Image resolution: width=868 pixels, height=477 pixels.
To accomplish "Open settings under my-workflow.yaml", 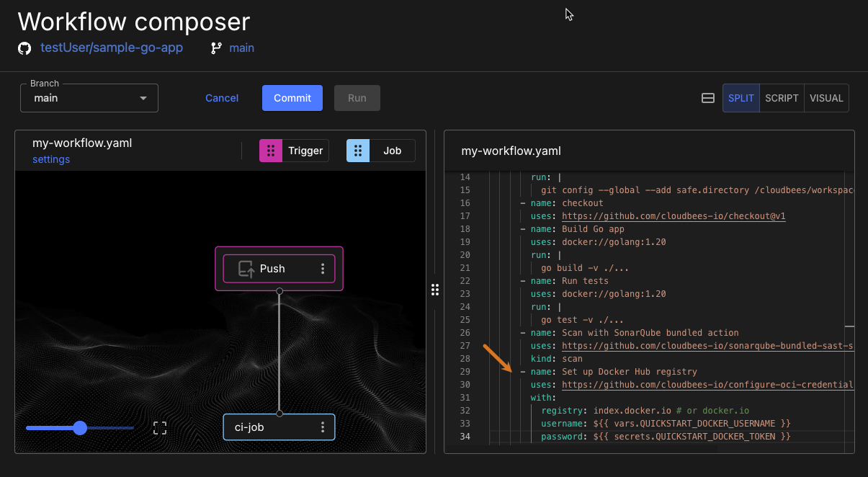I will point(50,159).
